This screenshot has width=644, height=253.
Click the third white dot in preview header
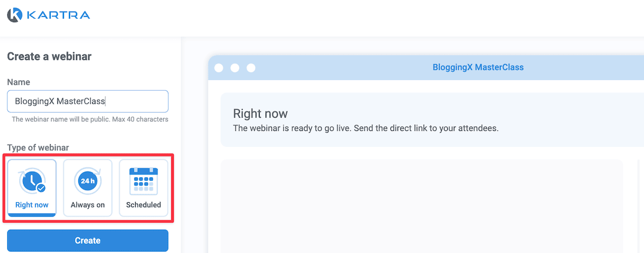pyautogui.click(x=251, y=67)
